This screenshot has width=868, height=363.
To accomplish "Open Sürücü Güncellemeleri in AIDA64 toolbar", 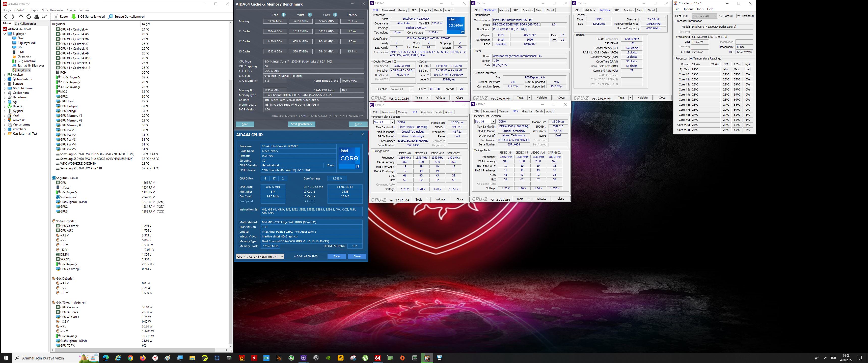I will pos(126,16).
